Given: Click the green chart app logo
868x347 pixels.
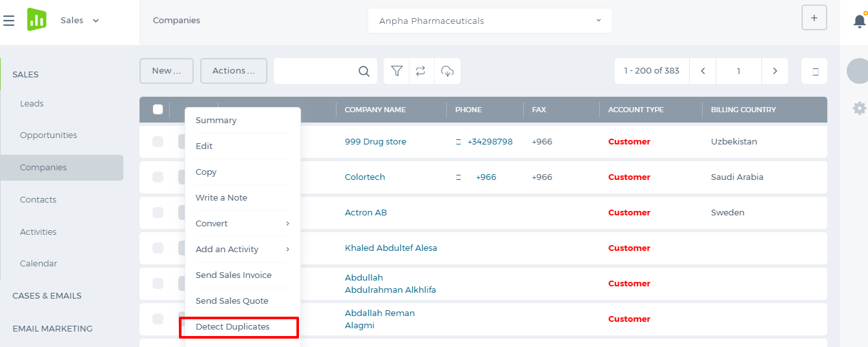Looking at the screenshot, I should 37,19.
